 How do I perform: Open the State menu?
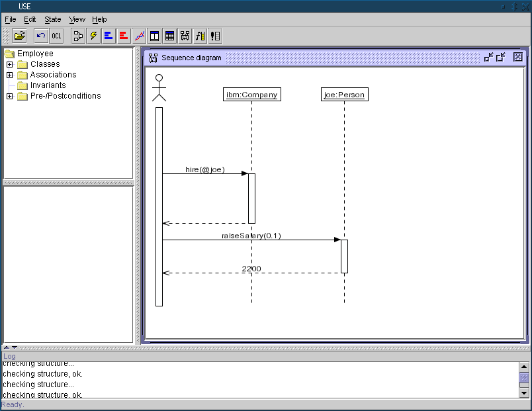click(x=52, y=20)
